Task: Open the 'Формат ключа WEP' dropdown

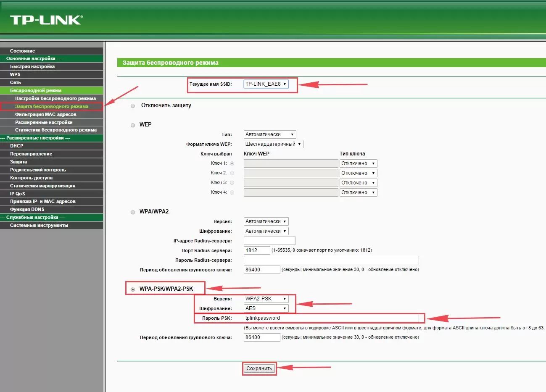Action: pyautogui.click(x=273, y=144)
